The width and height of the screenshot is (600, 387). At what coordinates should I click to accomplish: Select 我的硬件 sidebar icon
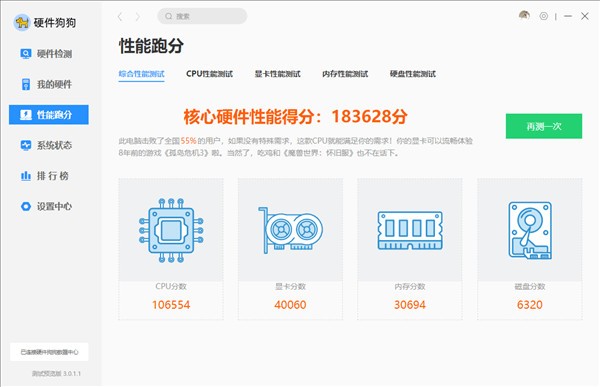pyautogui.click(x=26, y=84)
